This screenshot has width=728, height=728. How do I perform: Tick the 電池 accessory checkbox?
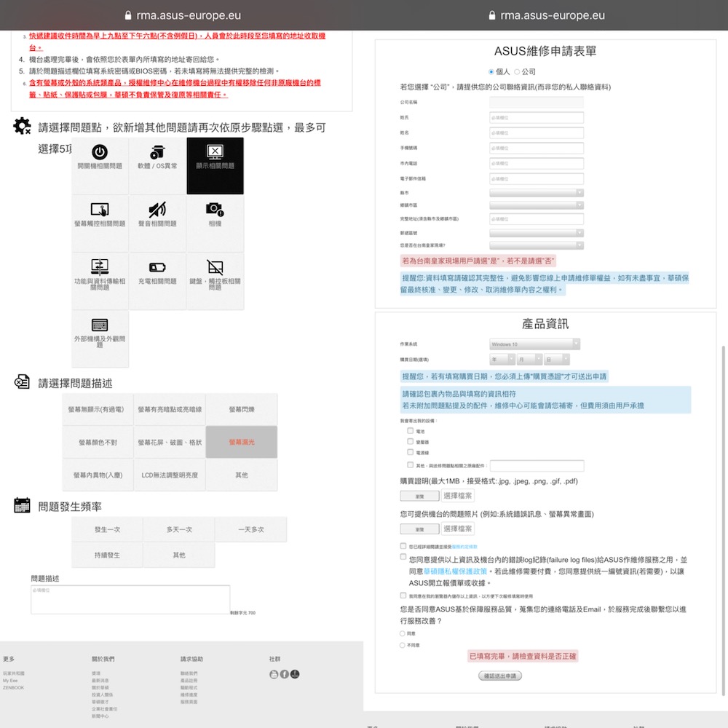tap(411, 431)
